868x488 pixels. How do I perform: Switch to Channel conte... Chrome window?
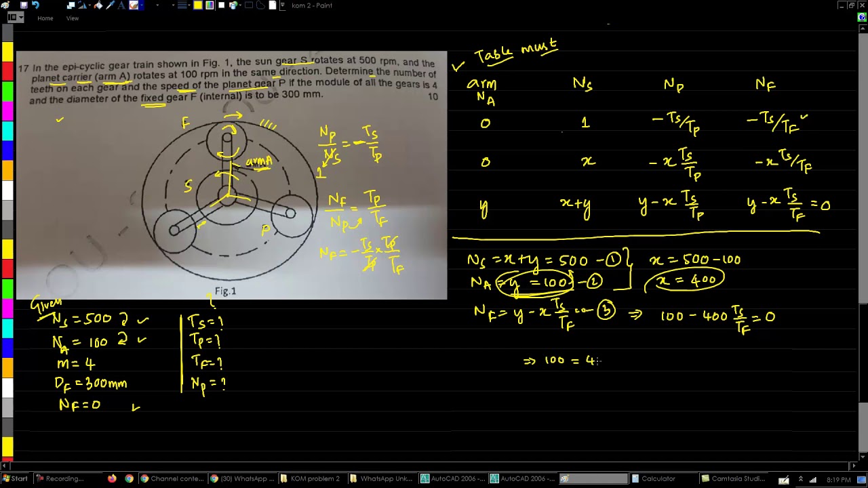172,479
